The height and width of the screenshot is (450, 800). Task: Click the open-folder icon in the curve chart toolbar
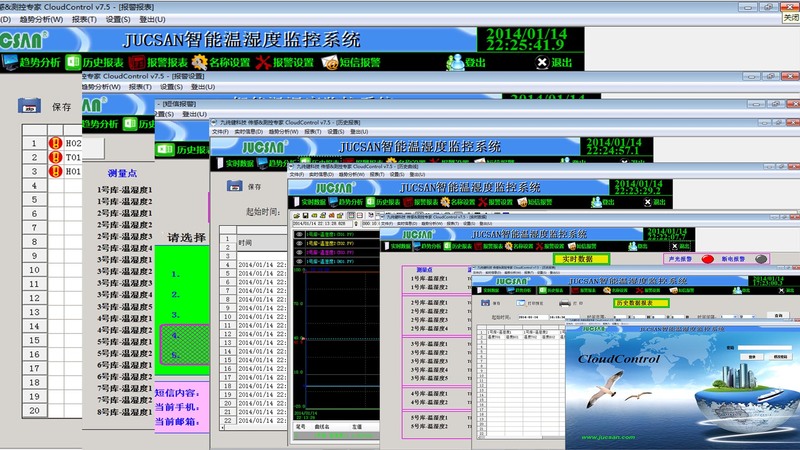[297, 216]
